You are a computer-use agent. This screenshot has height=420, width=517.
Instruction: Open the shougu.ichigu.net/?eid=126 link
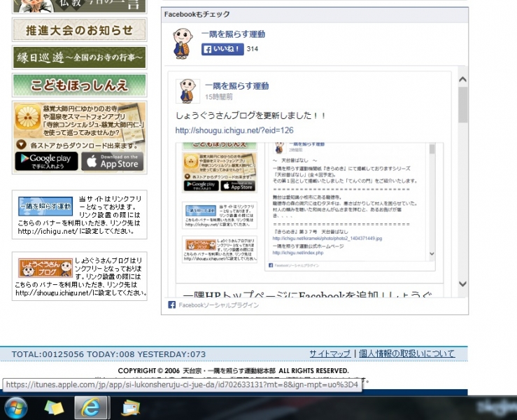click(x=234, y=130)
